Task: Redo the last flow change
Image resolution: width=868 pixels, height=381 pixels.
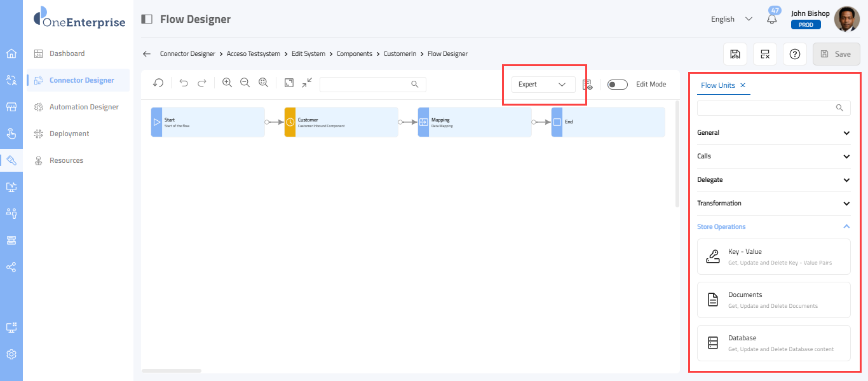Action: 202,83
